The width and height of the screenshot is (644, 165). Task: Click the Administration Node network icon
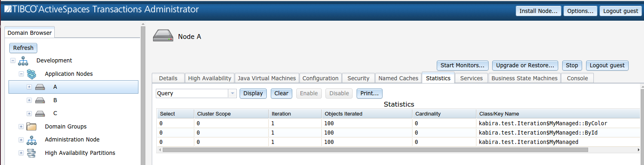[32, 140]
